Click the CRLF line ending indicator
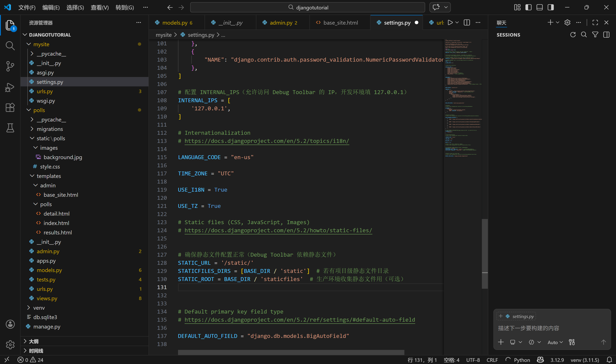The image size is (616, 364). coord(492,360)
